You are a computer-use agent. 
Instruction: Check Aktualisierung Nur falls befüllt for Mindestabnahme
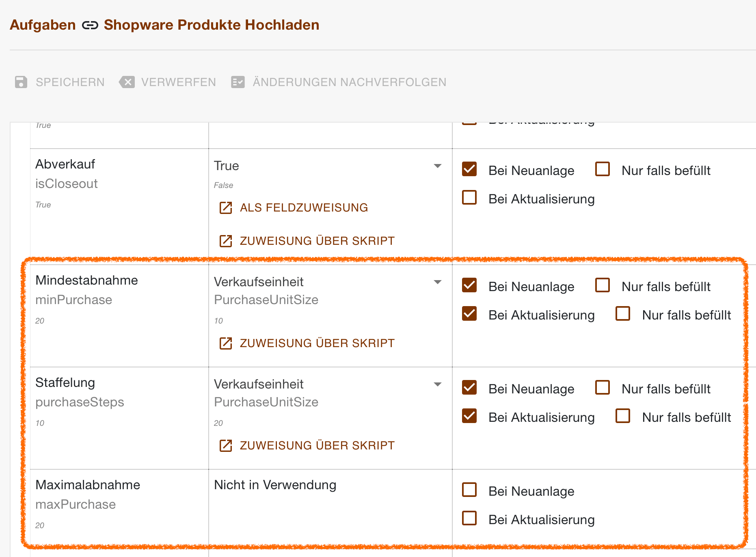tap(623, 313)
